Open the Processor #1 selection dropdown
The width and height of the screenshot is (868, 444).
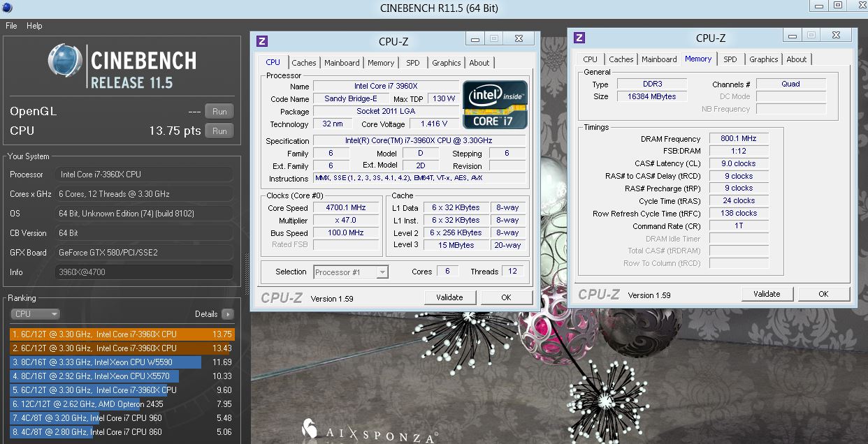pos(351,272)
